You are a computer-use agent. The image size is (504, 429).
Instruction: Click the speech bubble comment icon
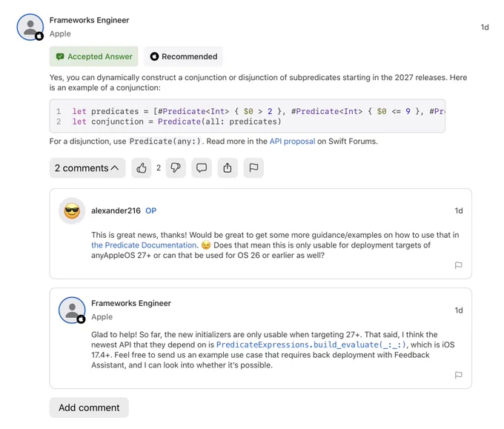point(202,167)
